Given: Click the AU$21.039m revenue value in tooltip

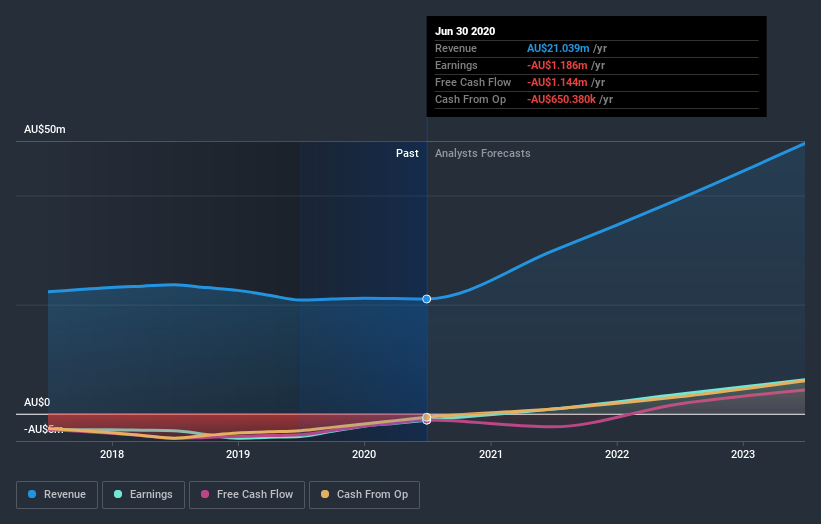Looking at the screenshot, I should 558,48.
